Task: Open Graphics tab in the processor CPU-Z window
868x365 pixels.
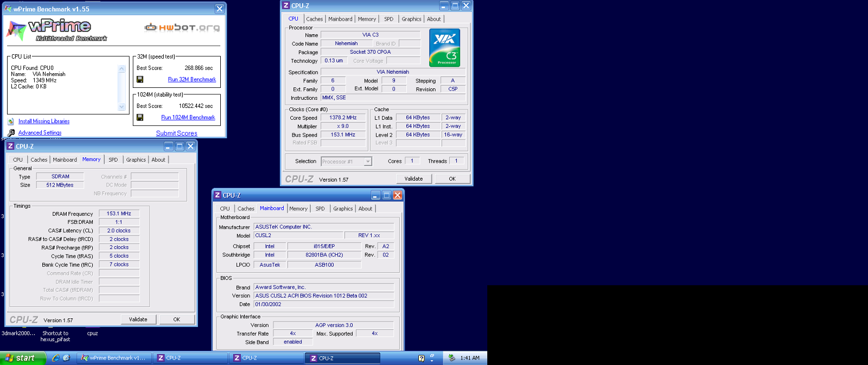Action: tap(411, 19)
